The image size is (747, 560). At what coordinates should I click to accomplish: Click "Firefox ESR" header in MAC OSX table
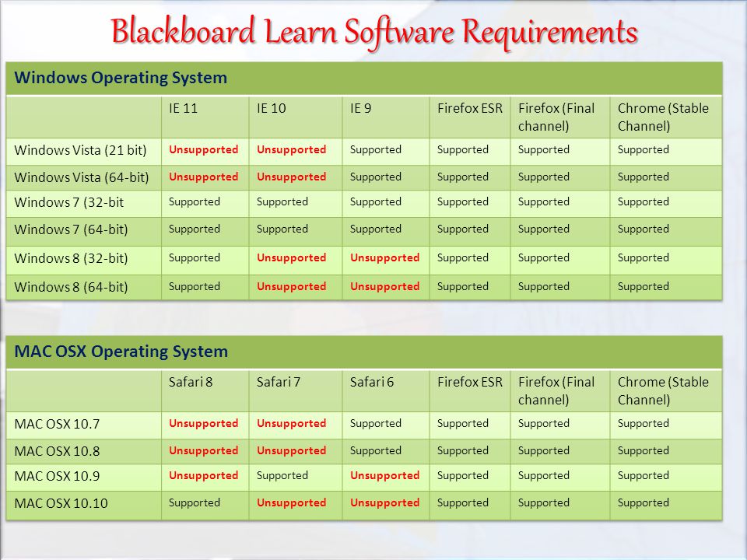pyautogui.click(x=470, y=382)
